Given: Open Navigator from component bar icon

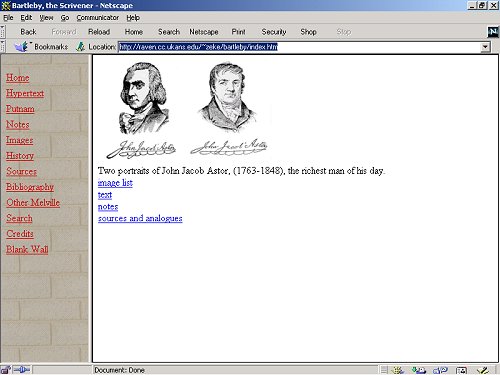Looking at the screenshot, I should tap(398, 370).
